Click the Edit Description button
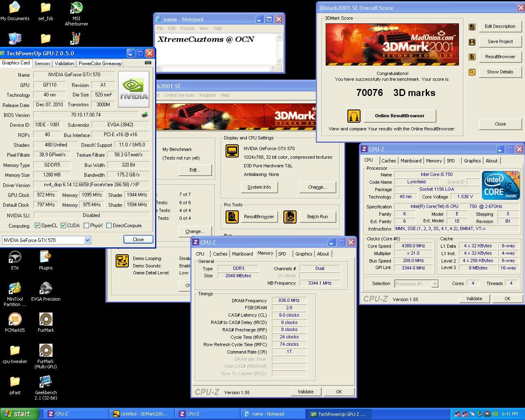 pos(500,26)
